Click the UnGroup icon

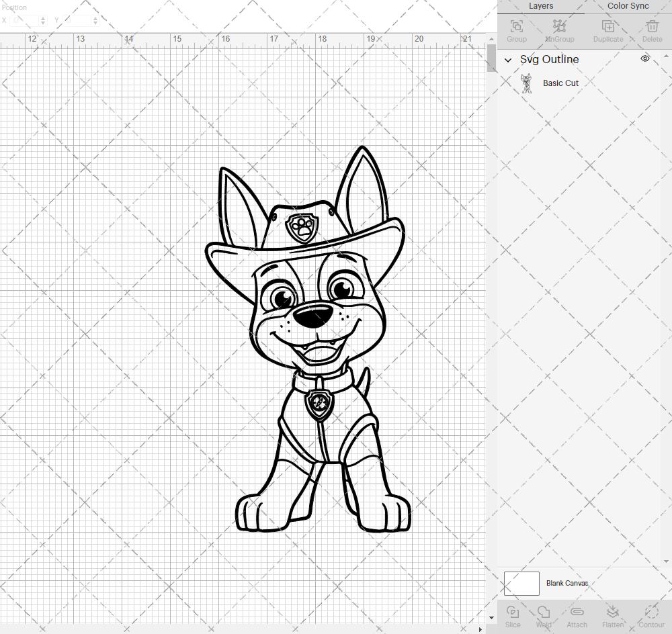click(x=559, y=26)
